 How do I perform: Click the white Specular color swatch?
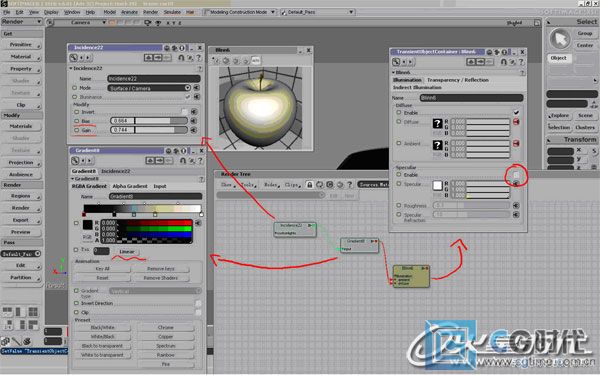point(437,186)
